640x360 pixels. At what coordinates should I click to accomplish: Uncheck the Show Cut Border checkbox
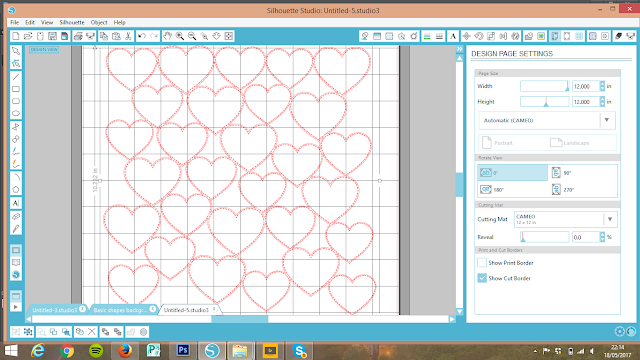click(482, 278)
